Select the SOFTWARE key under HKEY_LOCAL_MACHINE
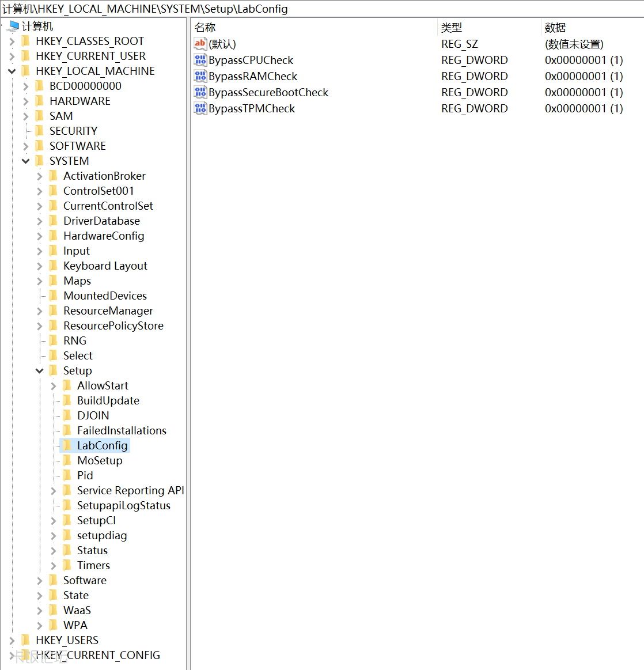644x670 pixels. click(77, 146)
